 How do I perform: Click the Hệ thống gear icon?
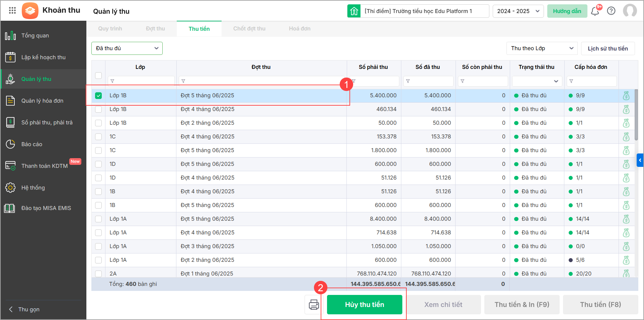pos(10,188)
